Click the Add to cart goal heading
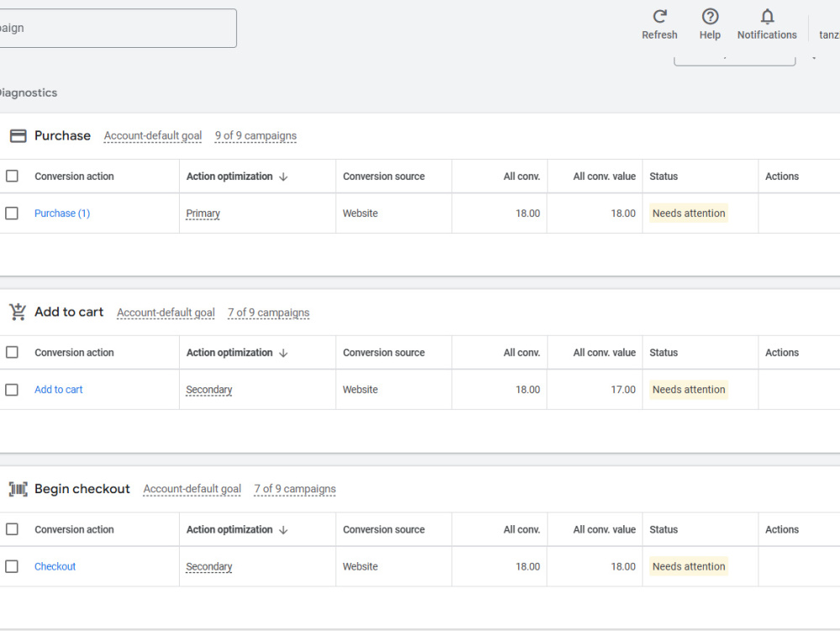 point(69,312)
